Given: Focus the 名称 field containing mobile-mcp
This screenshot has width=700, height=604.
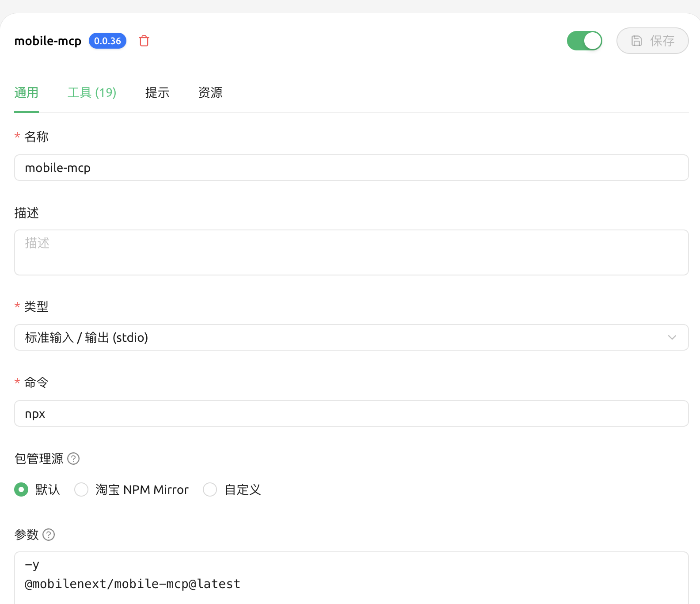Looking at the screenshot, I should pos(351,168).
